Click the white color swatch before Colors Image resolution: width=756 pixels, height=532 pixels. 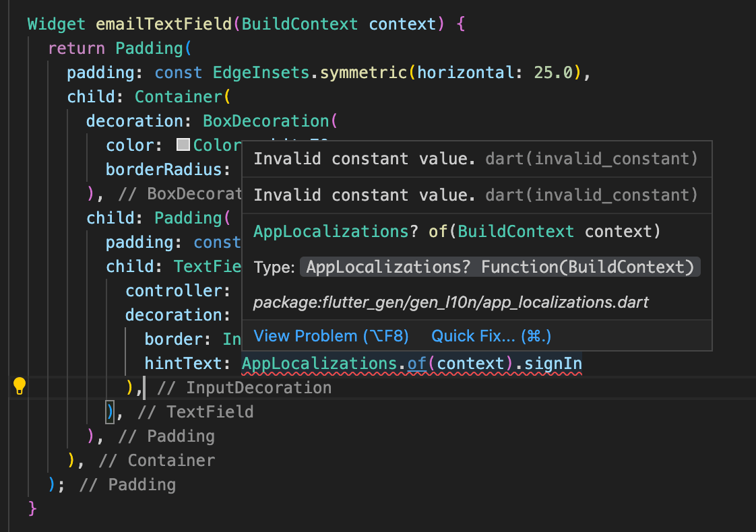[183, 145]
